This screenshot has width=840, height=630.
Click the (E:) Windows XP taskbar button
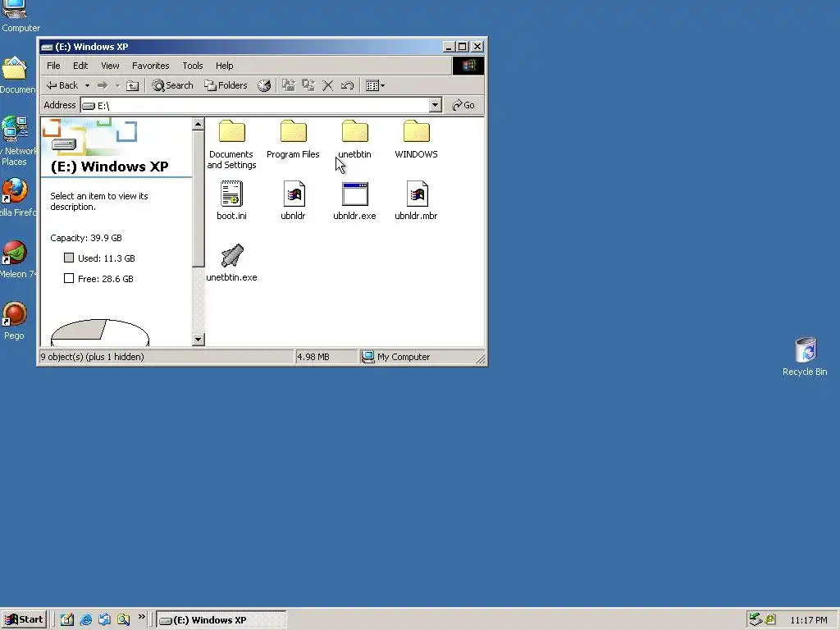click(x=221, y=620)
